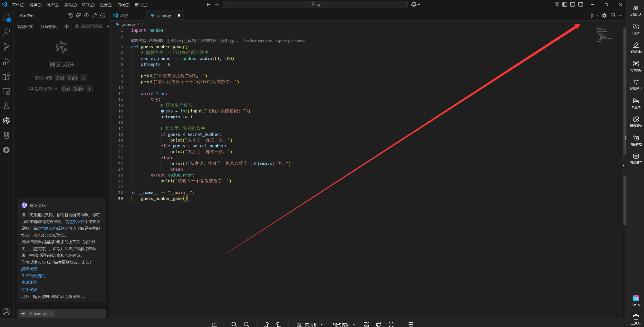644x327 pixels.
Task: Click the 解释代码 suggestion link
Action: (x=29, y=269)
